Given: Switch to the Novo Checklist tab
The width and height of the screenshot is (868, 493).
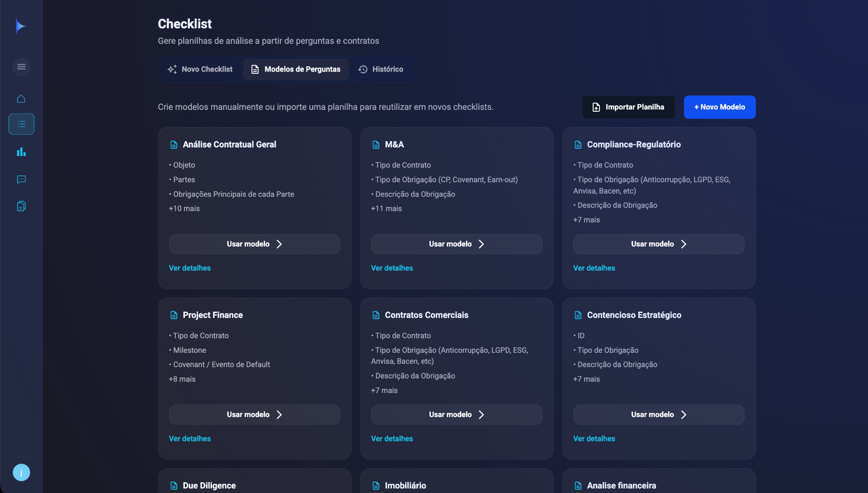Looking at the screenshot, I should (x=200, y=69).
